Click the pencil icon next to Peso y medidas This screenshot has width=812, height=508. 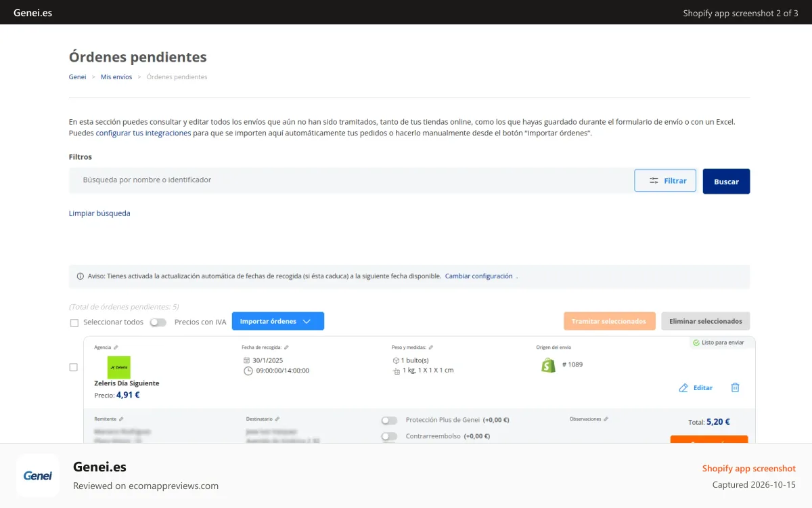(x=431, y=347)
